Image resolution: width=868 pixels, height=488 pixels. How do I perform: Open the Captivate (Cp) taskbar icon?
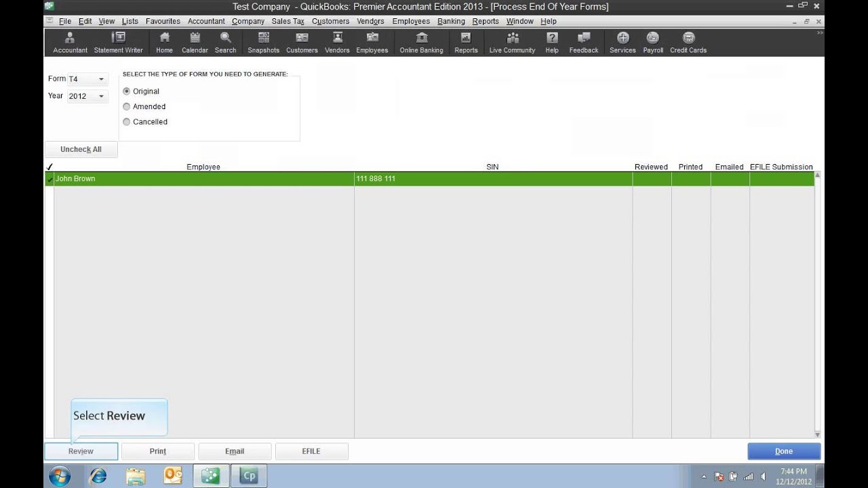coord(249,476)
